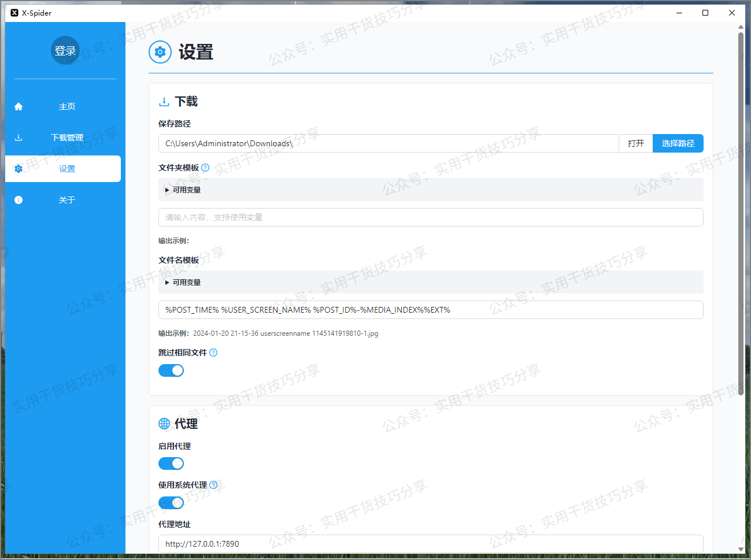This screenshot has width=751, height=560.
Task: Select the home icon for 主页
Action: pyautogui.click(x=18, y=106)
